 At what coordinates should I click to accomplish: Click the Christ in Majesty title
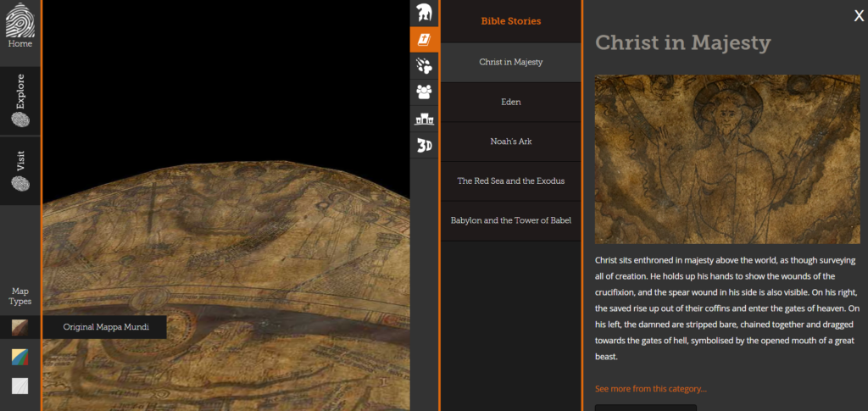click(682, 42)
